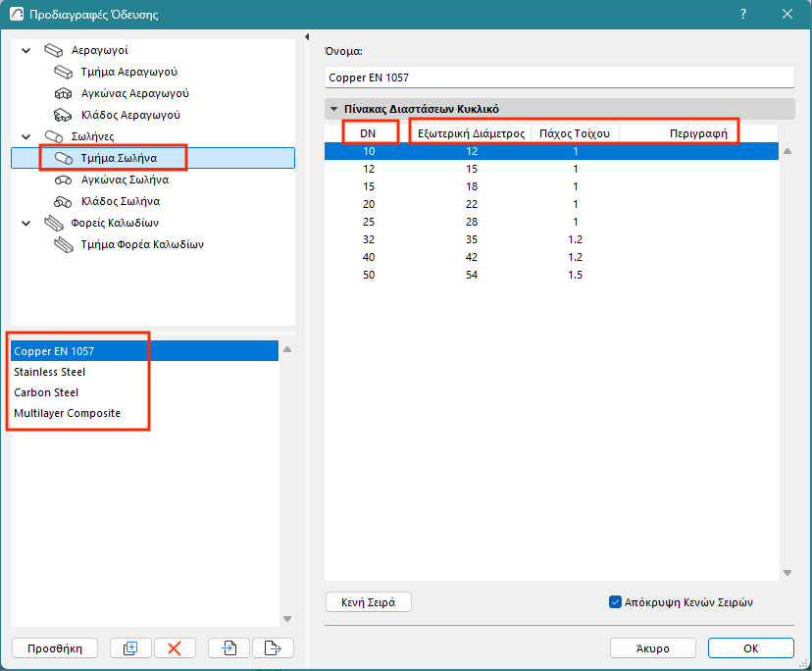Collapse the Φορείς Καλωδίων tree group

coord(25,224)
